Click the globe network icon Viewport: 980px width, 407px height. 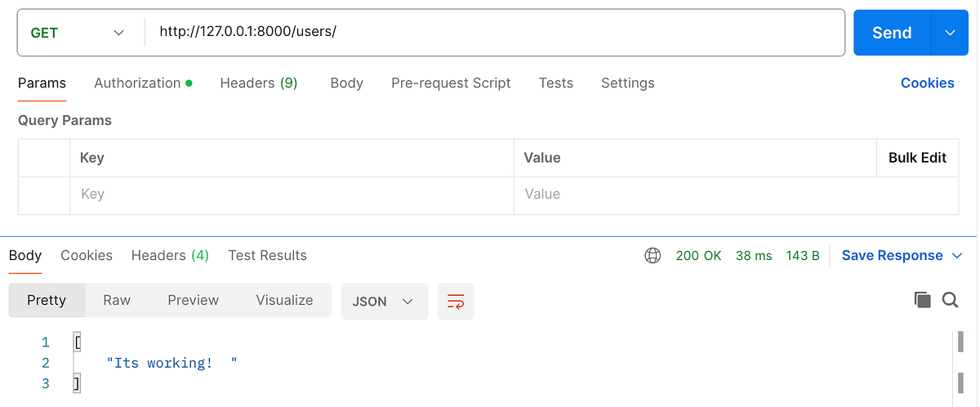653,256
